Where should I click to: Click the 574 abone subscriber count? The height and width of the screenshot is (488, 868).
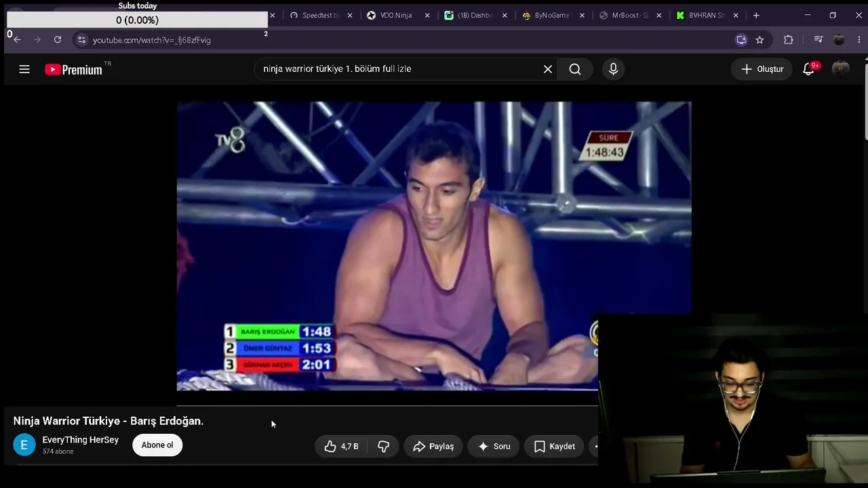click(x=58, y=451)
